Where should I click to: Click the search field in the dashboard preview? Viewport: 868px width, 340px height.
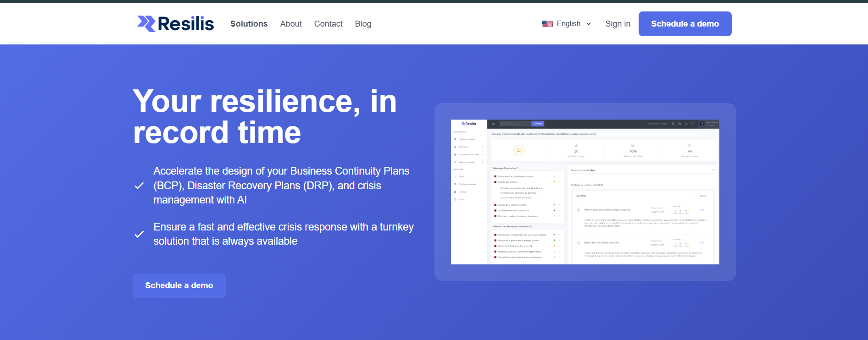point(516,124)
